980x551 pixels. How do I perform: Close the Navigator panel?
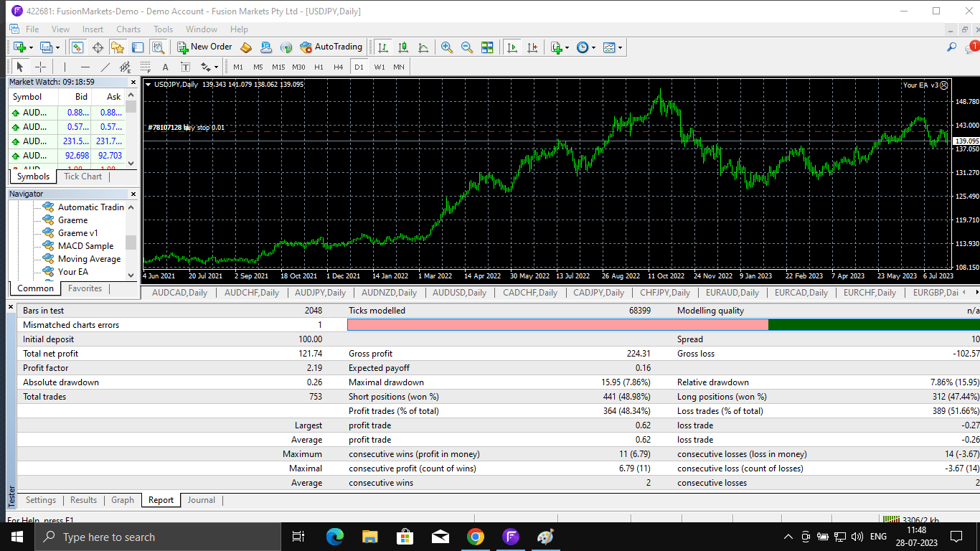click(x=133, y=194)
